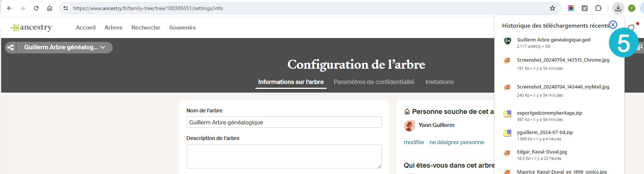The image size is (644, 174).
Task: Bookmark this page with the star icon
Action: pos(553,8)
